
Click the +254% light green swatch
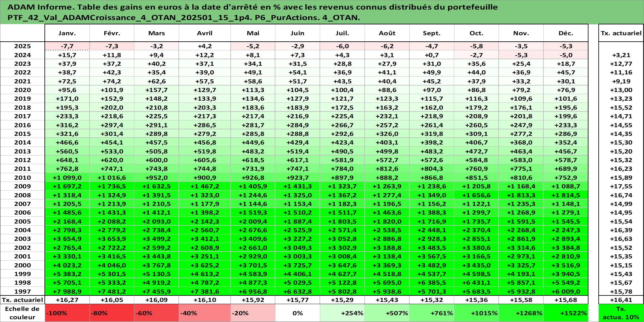pyautogui.click(x=342, y=313)
